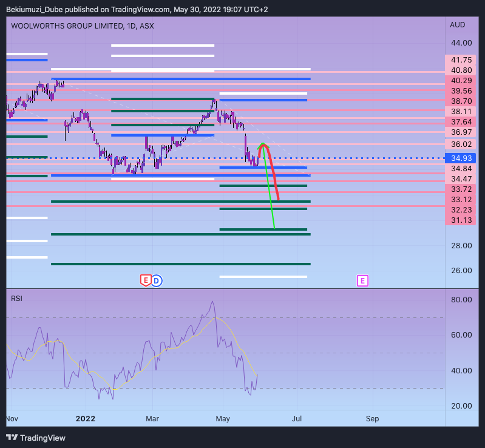The width and height of the screenshot is (485, 448).
Task: Click the Nov label on time axis
Action: coord(12,419)
